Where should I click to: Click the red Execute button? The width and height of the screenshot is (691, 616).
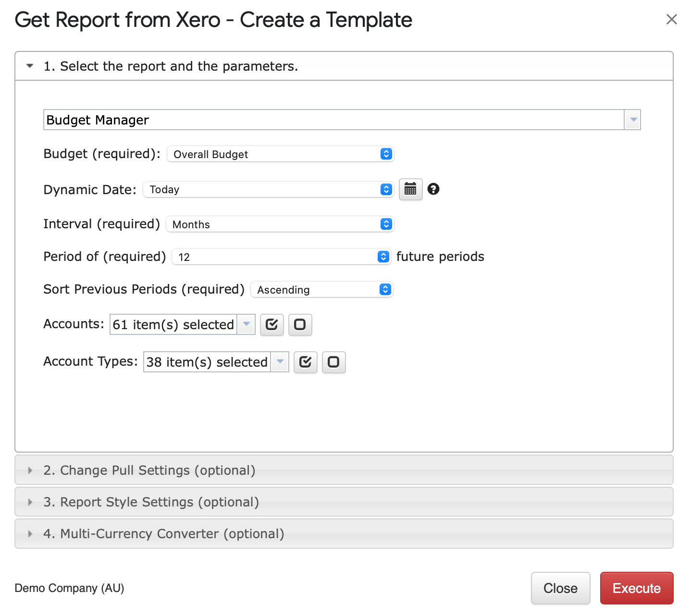[636, 588]
